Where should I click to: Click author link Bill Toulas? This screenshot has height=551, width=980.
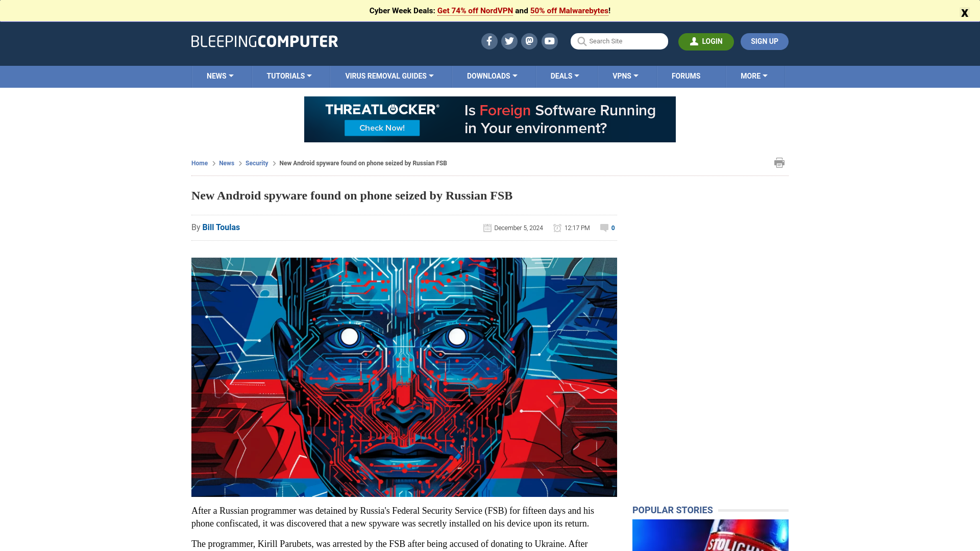click(x=221, y=227)
